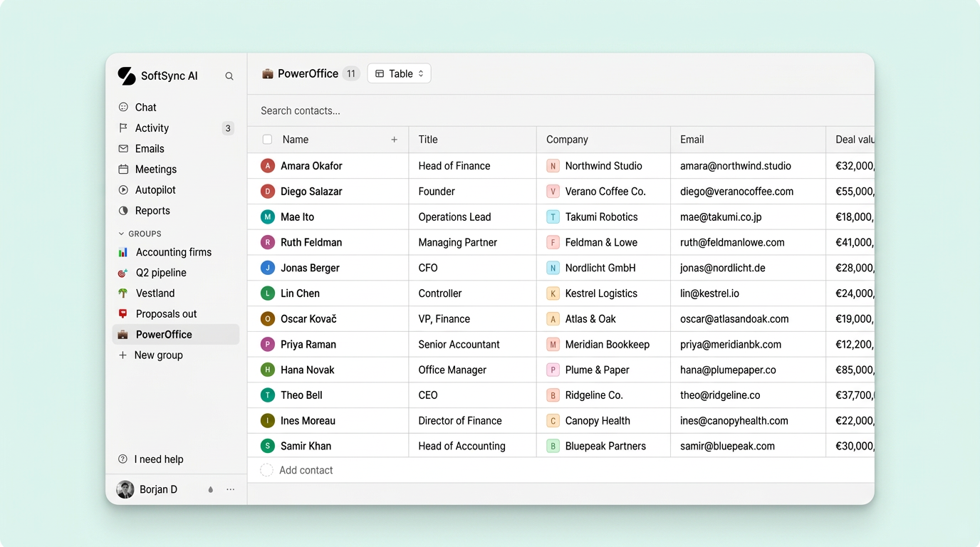Click the Email column header
Image resolution: width=980 pixels, height=547 pixels.
(x=748, y=140)
